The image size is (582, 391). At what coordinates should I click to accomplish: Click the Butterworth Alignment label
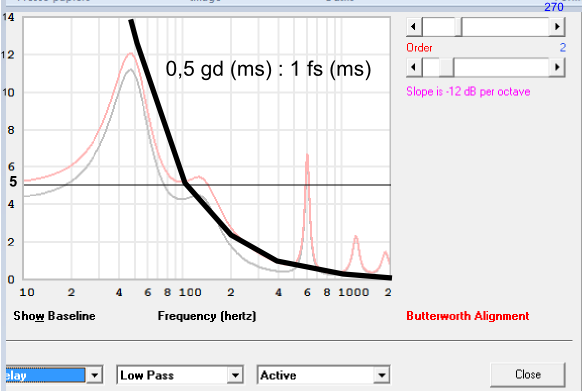click(468, 316)
